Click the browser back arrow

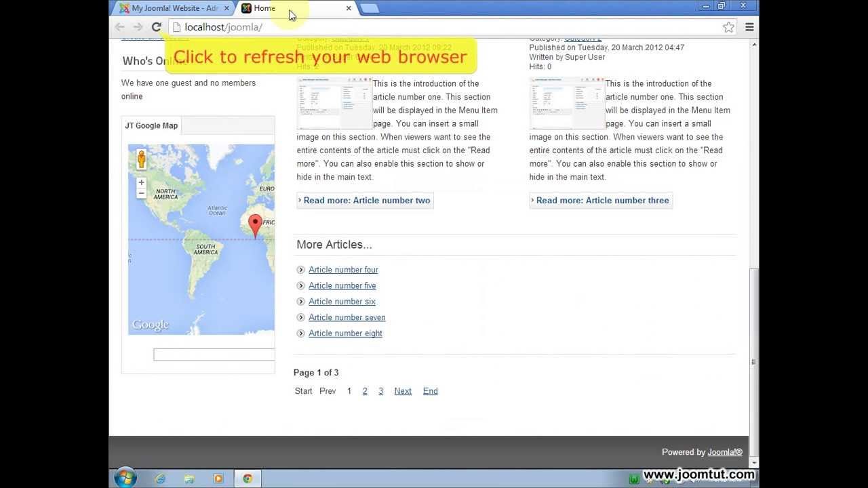pyautogui.click(x=120, y=27)
